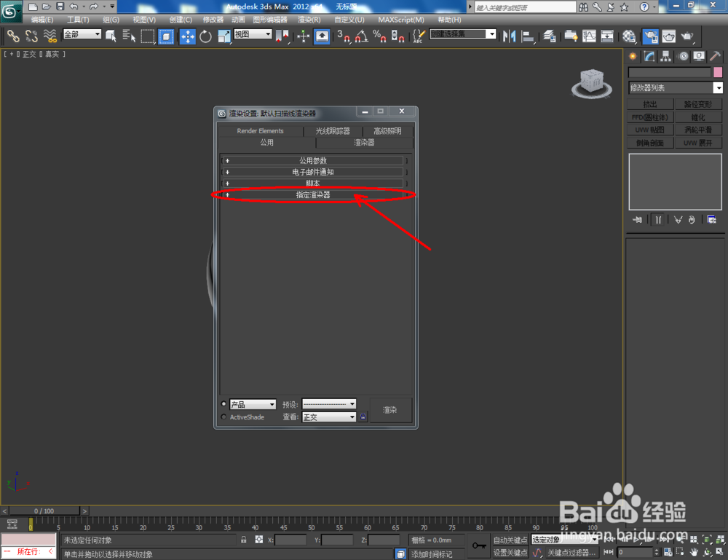The height and width of the screenshot is (560, 728).
Task: Activate Select and Rotate tool
Action: 206,36
